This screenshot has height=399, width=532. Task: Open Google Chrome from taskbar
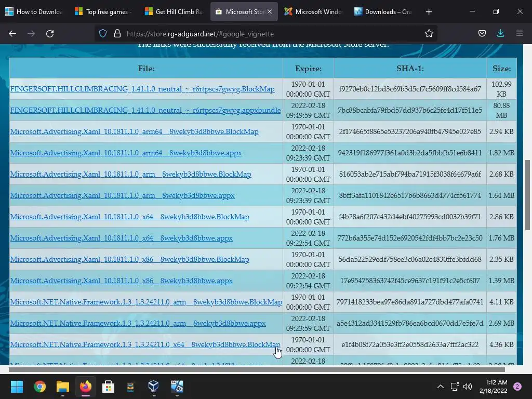tap(39, 387)
